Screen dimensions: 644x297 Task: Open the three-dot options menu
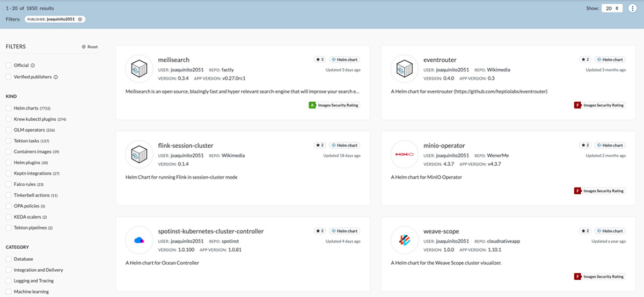click(x=634, y=9)
